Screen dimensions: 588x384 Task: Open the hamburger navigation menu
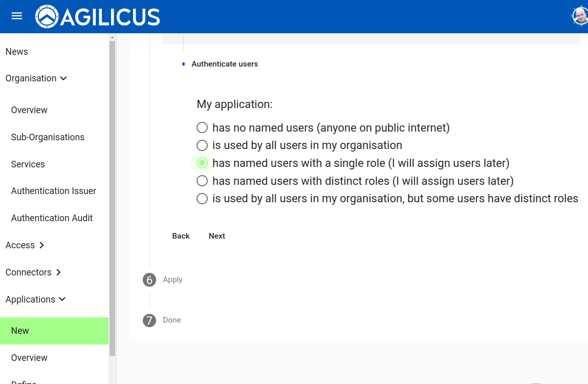tap(17, 16)
